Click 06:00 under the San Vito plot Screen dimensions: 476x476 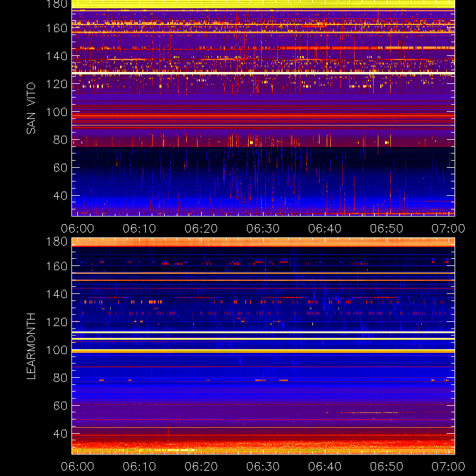(x=77, y=228)
